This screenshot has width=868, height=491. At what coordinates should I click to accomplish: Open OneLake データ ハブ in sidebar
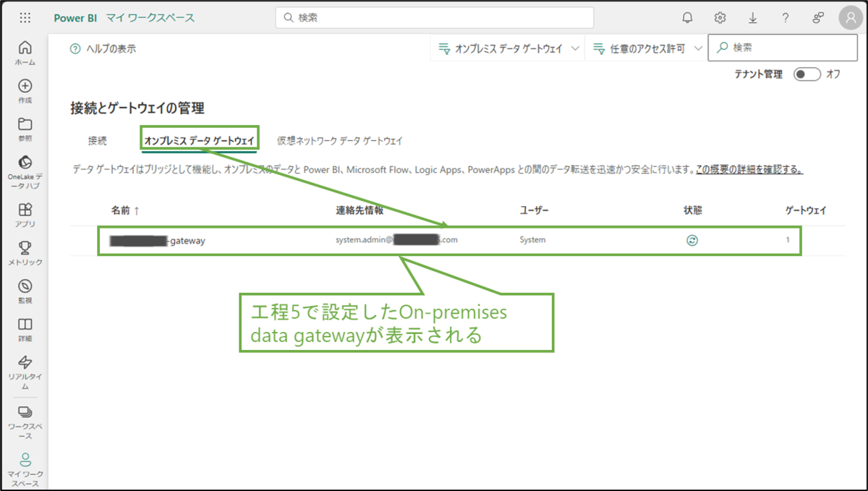click(x=25, y=171)
